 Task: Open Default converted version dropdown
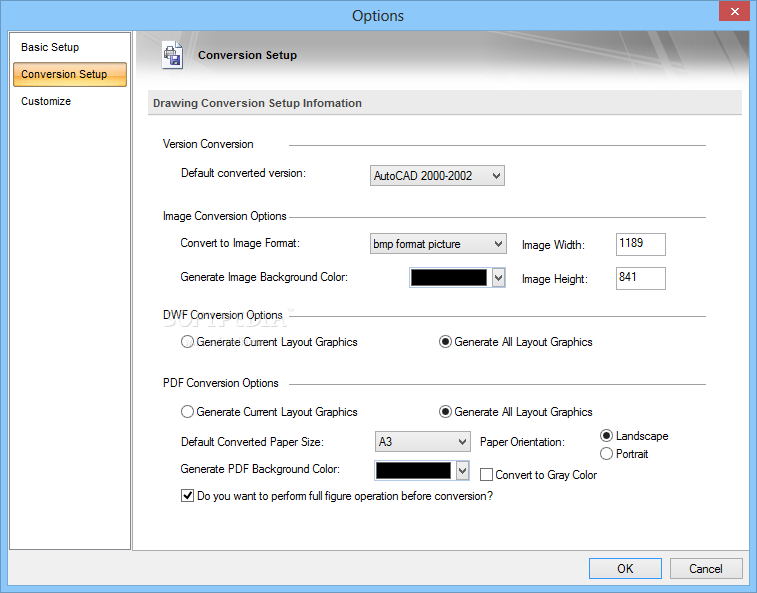point(437,176)
